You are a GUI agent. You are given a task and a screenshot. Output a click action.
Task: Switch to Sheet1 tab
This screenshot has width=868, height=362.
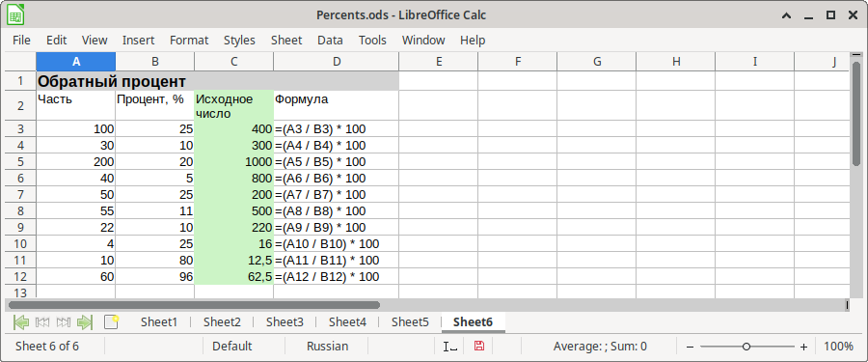tap(159, 321)
